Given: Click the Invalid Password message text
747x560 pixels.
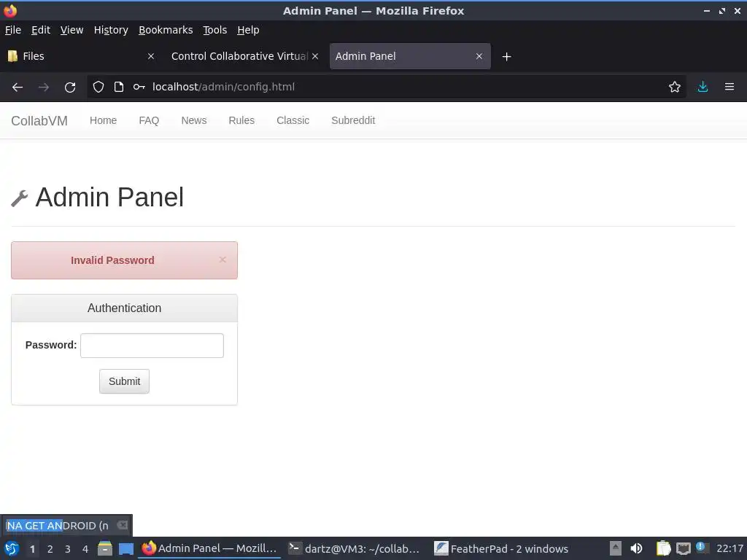Looking at the screenshot, I should 112,260.
